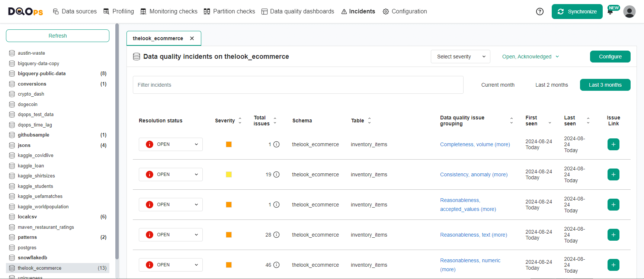This screenshot has height=279, width=644.
Task: Add issue link for Completeness, volume incident
Action: (613, 144)
